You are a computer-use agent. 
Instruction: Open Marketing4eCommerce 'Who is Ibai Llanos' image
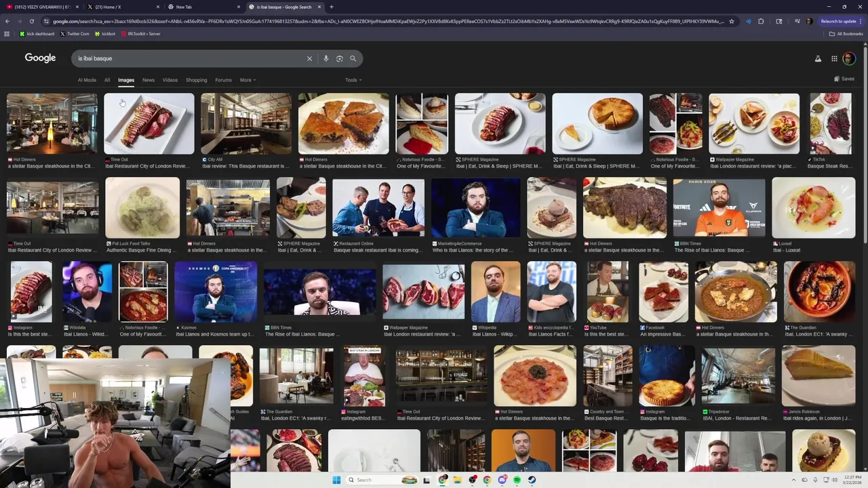pos(475,208)
